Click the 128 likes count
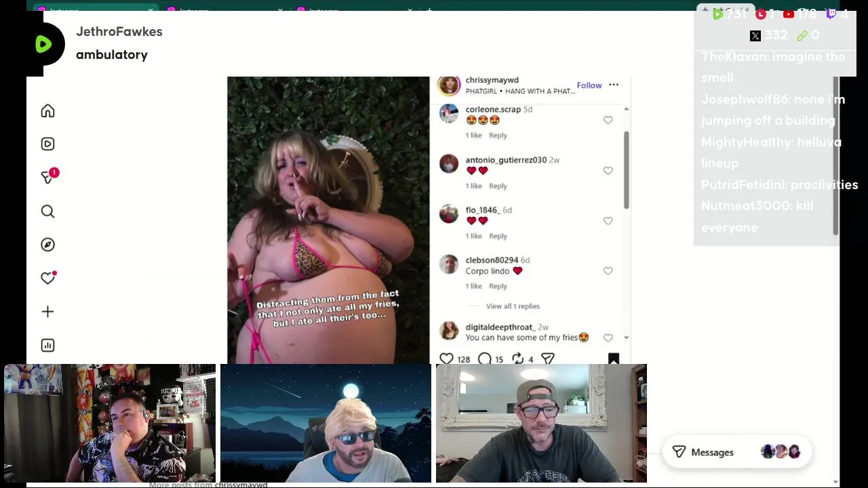868x488 pixels. (x=464, y=359)
